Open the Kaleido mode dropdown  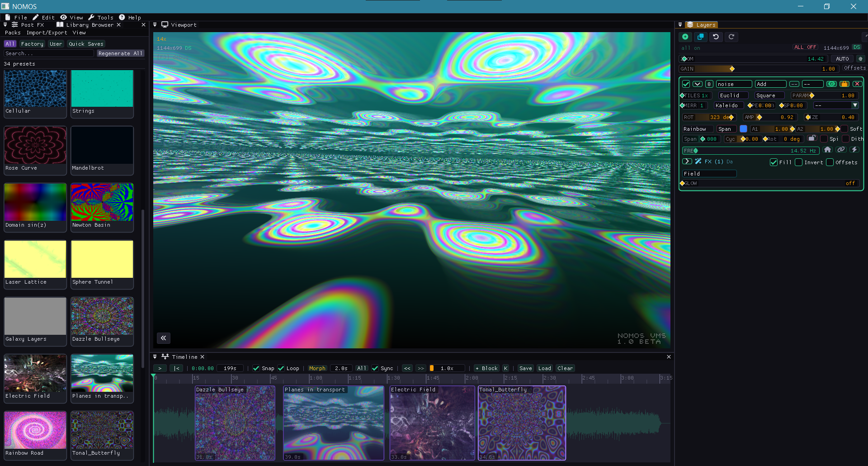tap(728, 105)
